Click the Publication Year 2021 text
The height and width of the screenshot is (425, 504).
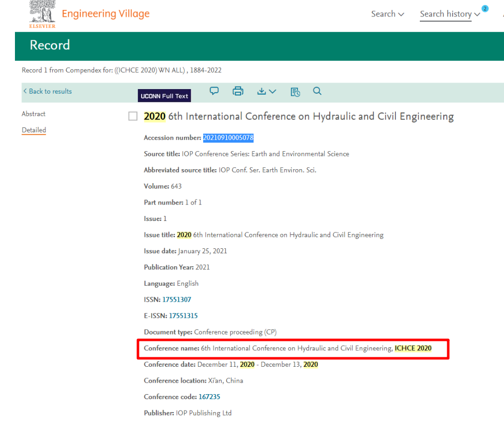click(x=177, y=267)
